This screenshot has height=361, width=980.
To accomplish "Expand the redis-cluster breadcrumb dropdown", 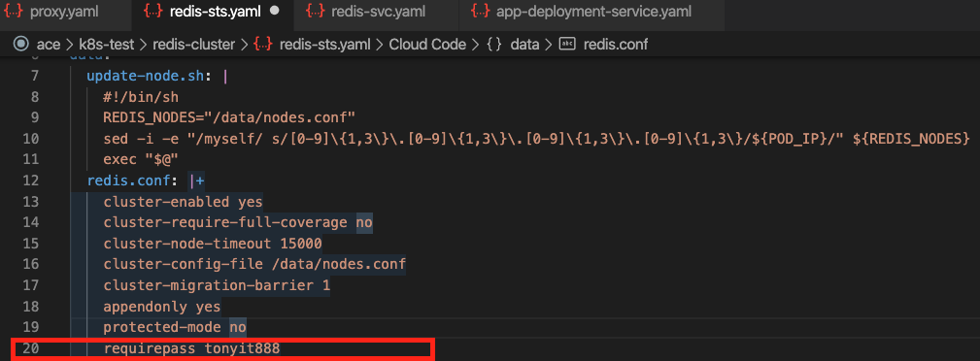I will coord(193,45).
